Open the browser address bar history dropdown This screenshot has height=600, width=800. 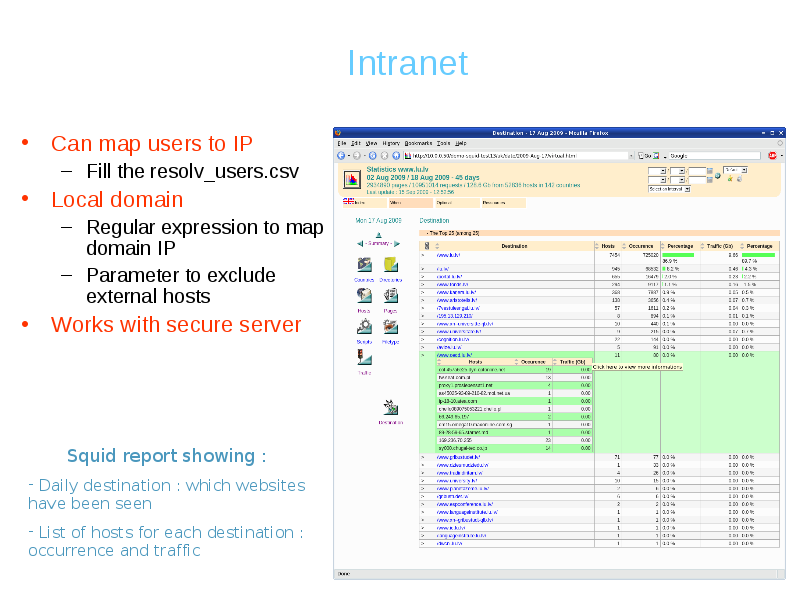(631, 156)
